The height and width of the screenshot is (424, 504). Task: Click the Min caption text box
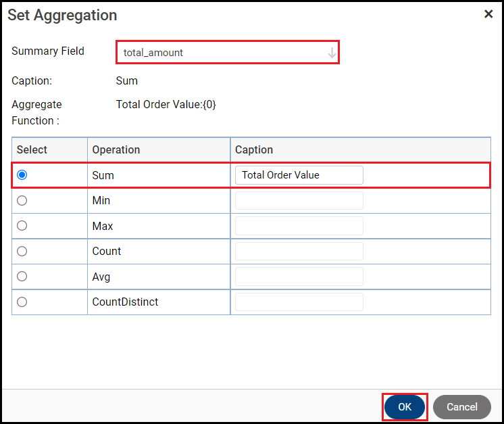point(299,200)
